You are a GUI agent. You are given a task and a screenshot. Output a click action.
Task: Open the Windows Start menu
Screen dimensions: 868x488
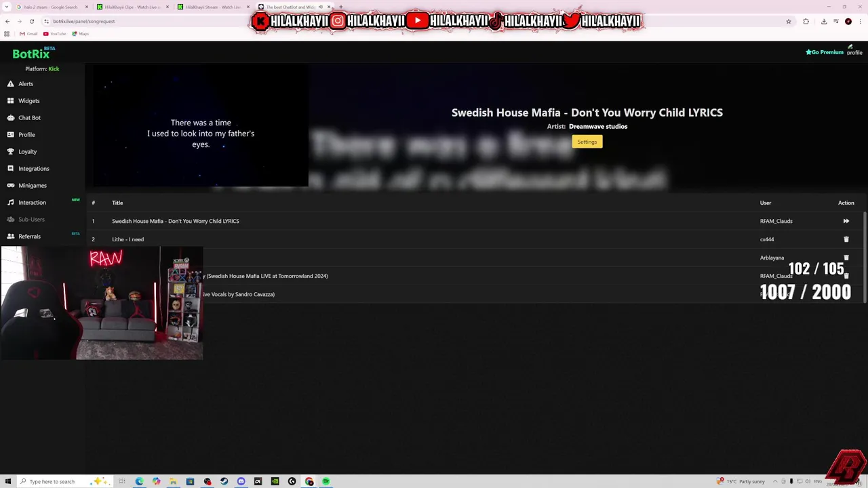point(8,481)
